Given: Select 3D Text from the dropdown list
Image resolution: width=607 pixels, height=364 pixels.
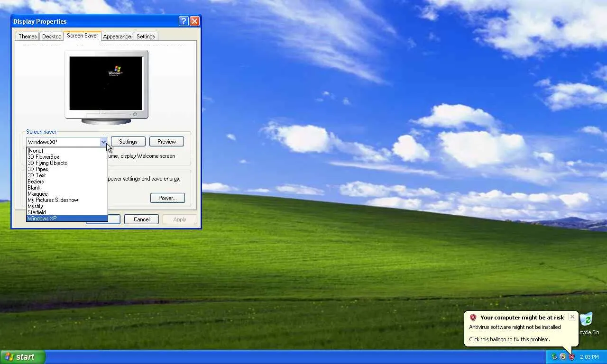Looking at the screenshot, I should [x=67, y=175].
